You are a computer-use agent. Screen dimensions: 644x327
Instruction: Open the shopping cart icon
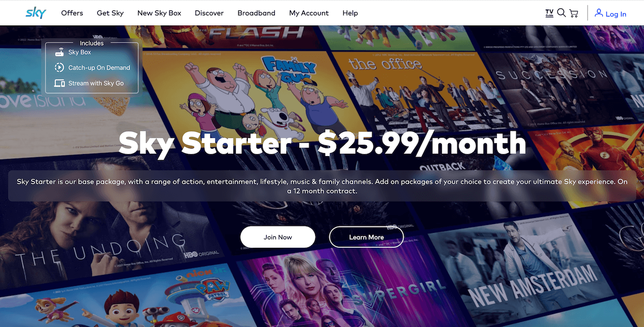coord(574,13)
